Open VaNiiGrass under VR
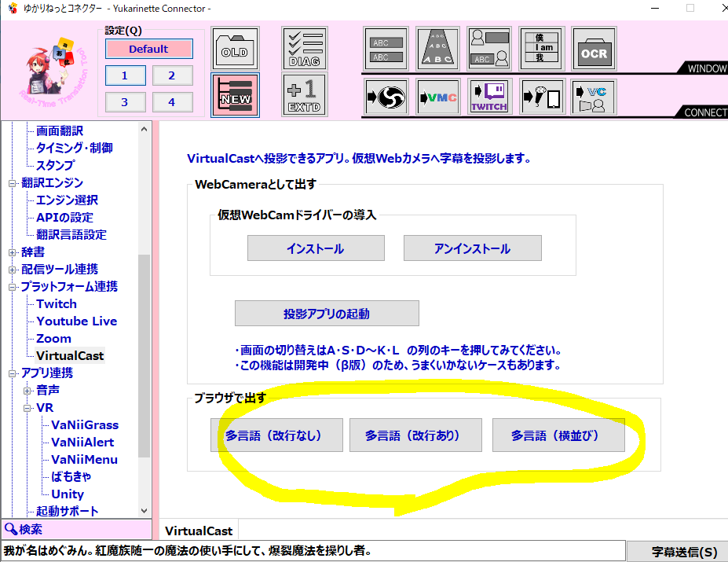The width and height of the screenshot is (728, 562). (85, 425)
